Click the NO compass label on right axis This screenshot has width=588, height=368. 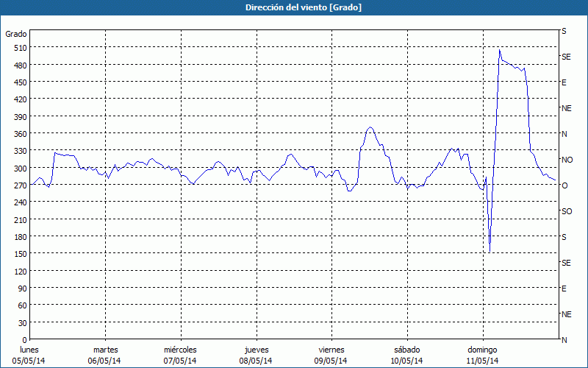[x=567, y=160]
